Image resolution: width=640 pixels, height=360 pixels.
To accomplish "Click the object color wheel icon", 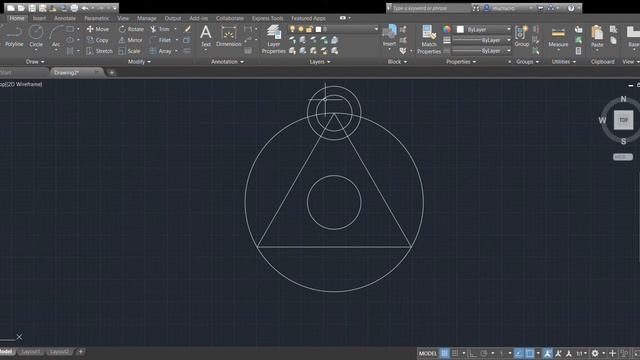I will 447,29.
